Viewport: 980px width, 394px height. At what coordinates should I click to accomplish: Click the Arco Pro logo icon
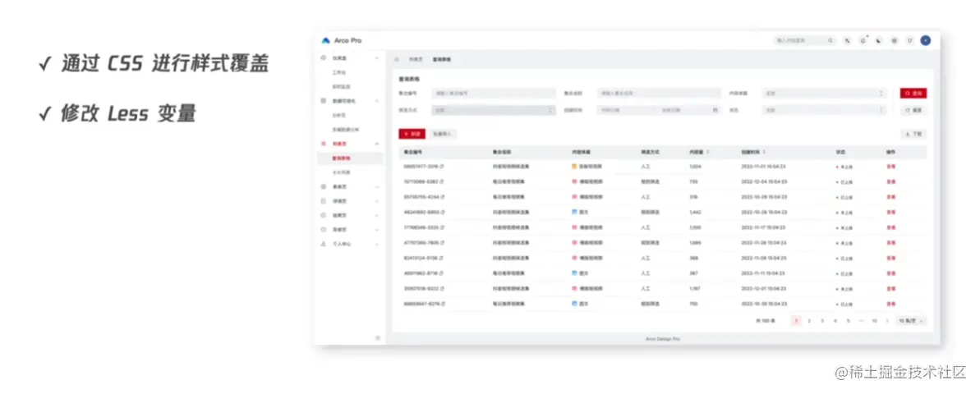325,40
